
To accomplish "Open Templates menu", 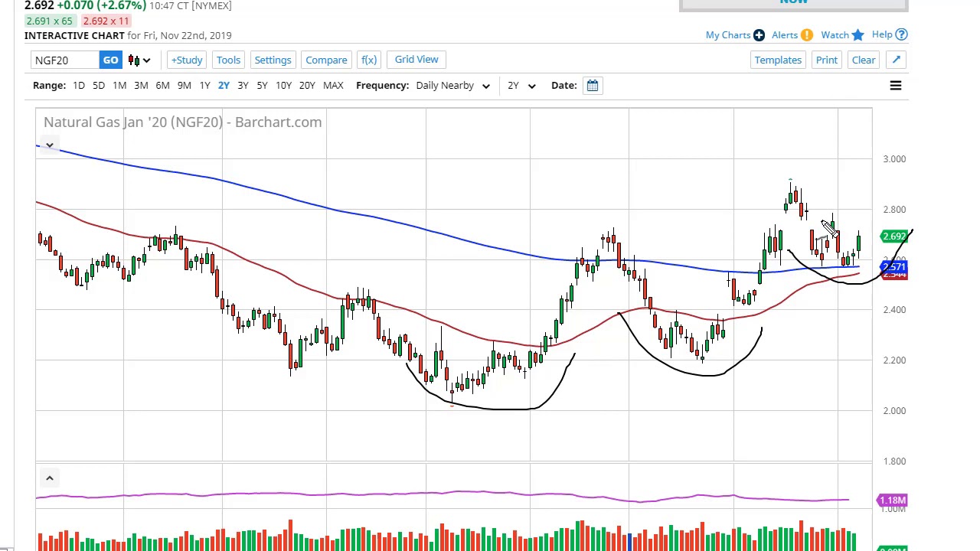I will (x=778, y=60).
